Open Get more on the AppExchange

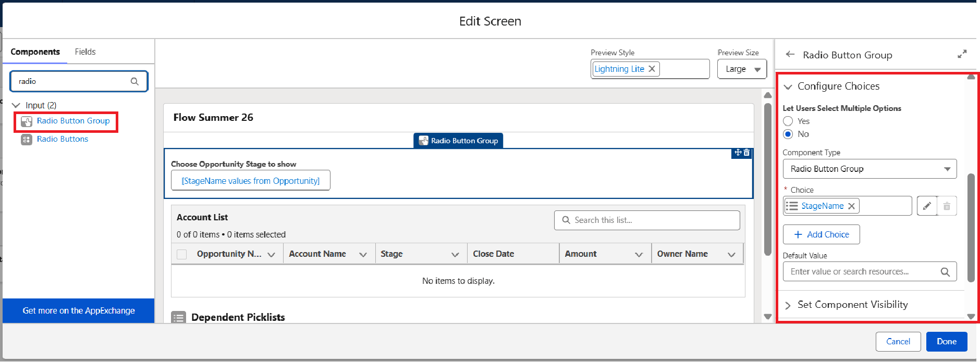(79, 310)
